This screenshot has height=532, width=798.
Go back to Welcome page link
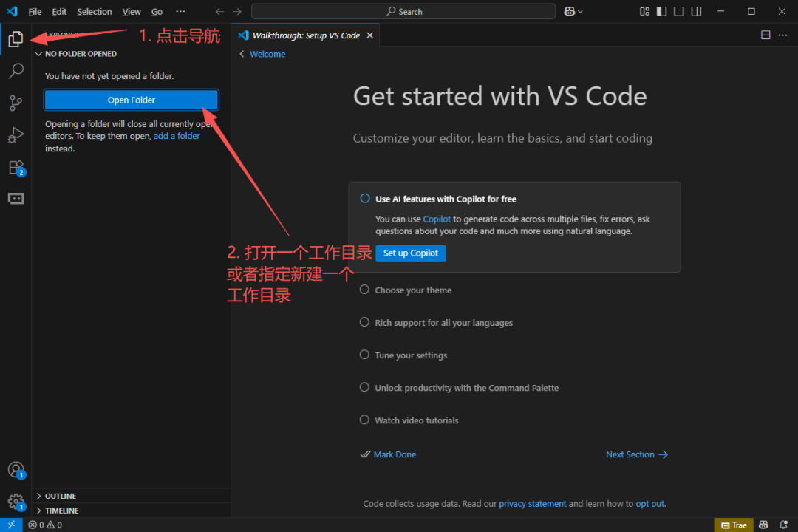tap(267, 54)
